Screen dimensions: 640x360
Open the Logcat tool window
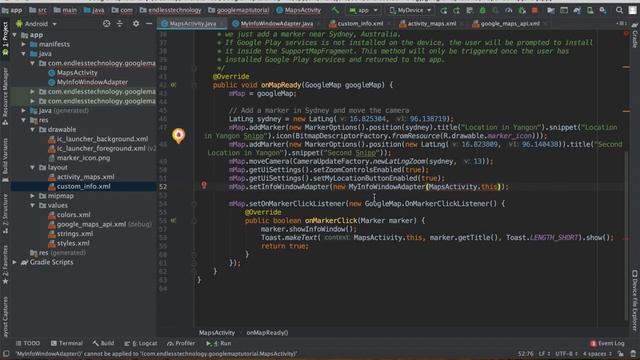(141, 343)
